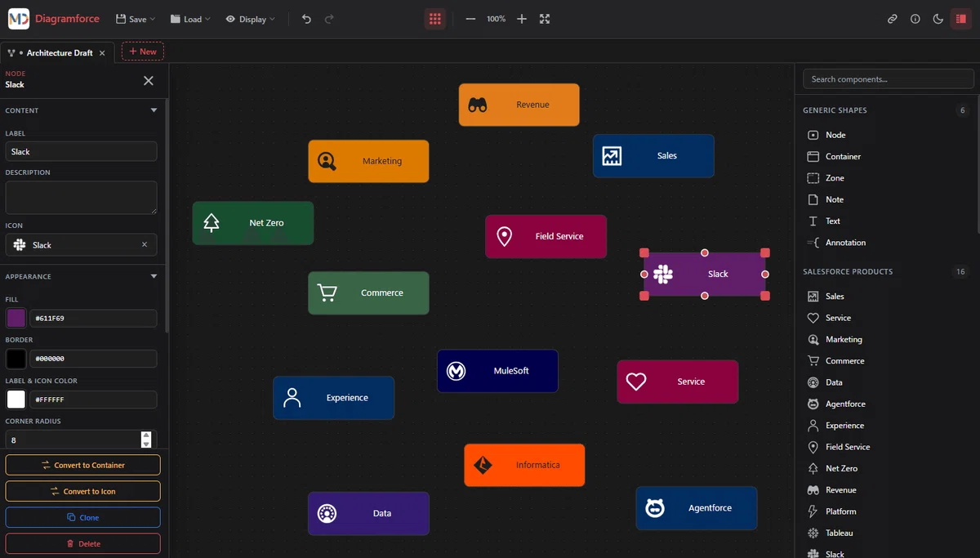Image resolution: width=980 pixels, height=558 pixels.
Task: Close the Slack node properties panel
Action: (x=149, y=80)
